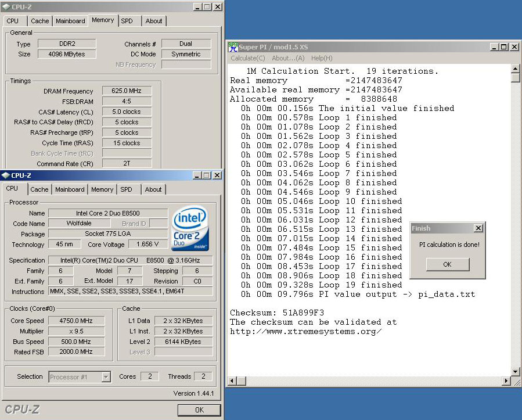
Task: Switch to the Memory tab in the lower CPU-Z window
Action: [102, 189]
